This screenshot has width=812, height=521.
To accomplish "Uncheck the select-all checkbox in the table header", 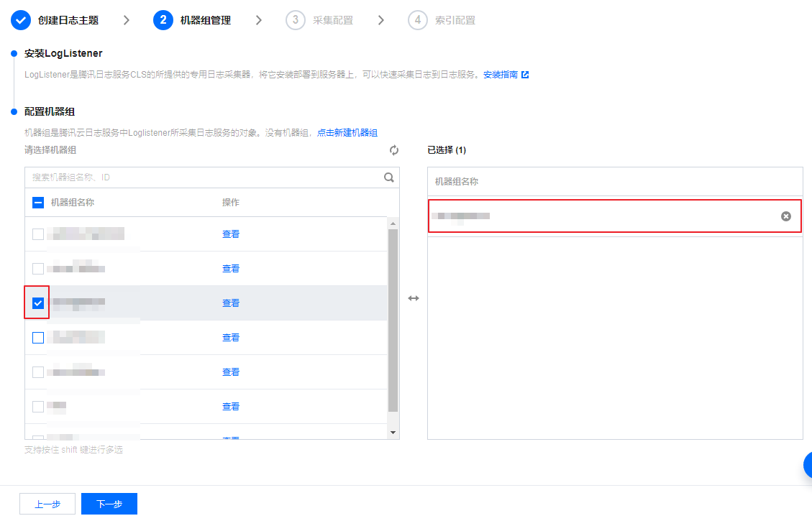I will (37, 202).
